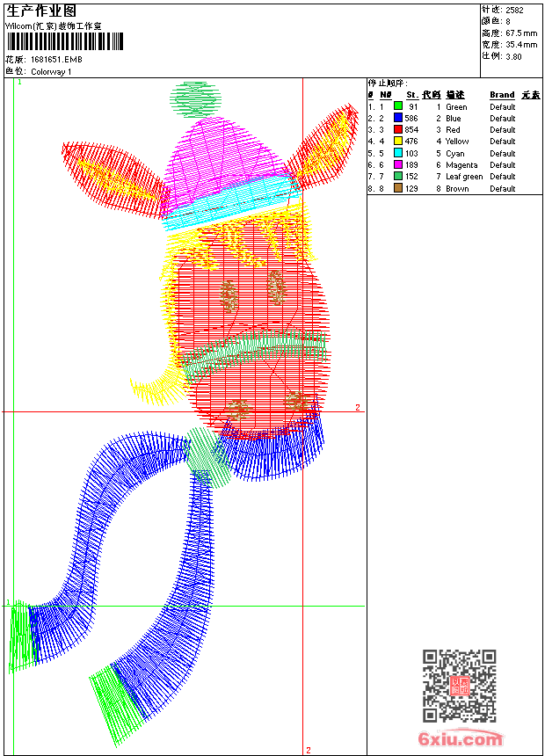Pick the Leaf green color swatch
The image size is (545, 756).
(398, 176)
